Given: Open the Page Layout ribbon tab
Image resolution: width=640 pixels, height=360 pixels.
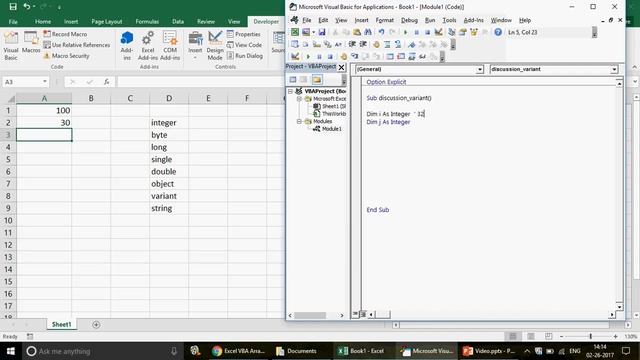Looking at the screenshot, I should coord(107,21).
